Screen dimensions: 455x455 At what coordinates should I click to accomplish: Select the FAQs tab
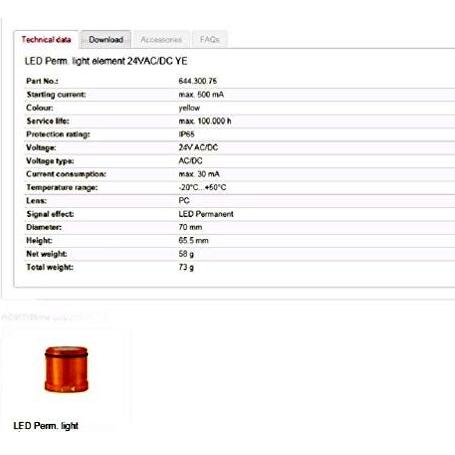[x=210, y=40]
